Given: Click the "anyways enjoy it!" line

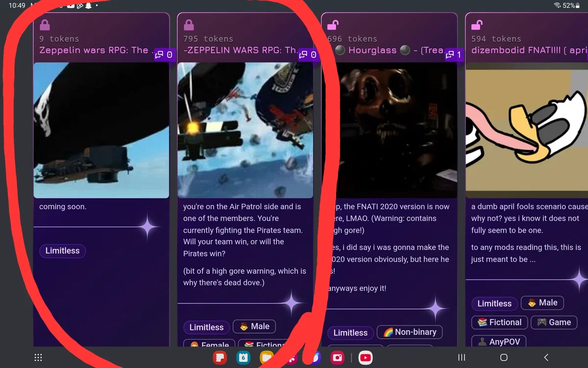Looking at the screenshot, I should click(357, 289).
